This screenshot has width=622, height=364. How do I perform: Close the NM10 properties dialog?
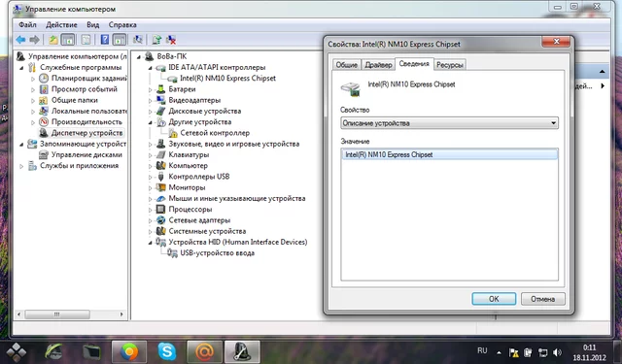point(556,42)
